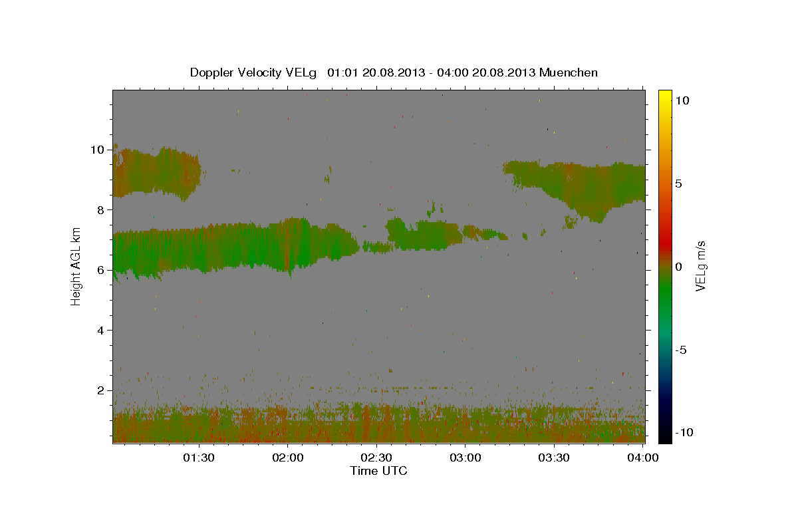Select the 04:00 time tick label
The height and width of the screenshot is (532, 798).
tap(643, 458)
